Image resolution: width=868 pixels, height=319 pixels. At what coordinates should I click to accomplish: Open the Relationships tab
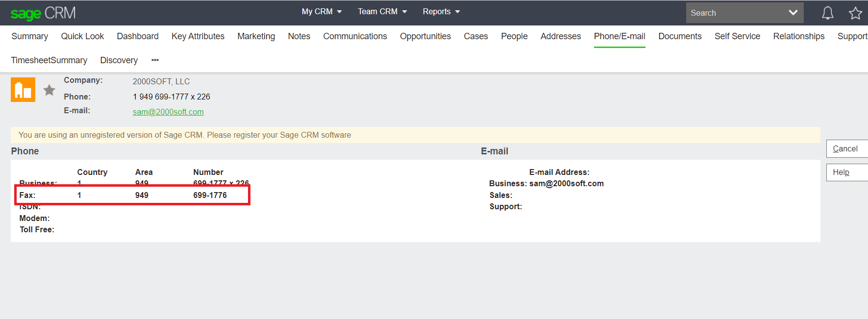(799, 36)
